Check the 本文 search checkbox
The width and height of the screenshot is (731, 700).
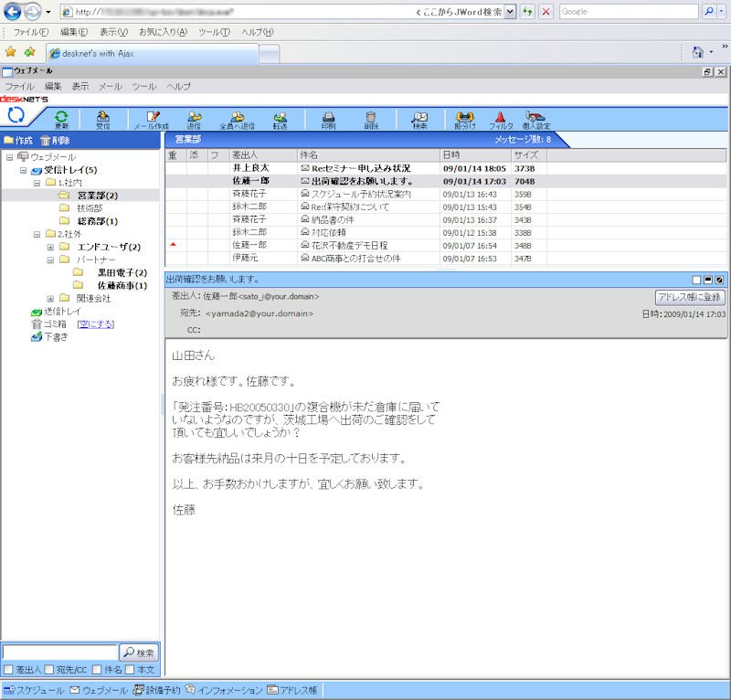pyautogui.click(x=130, y=670)
